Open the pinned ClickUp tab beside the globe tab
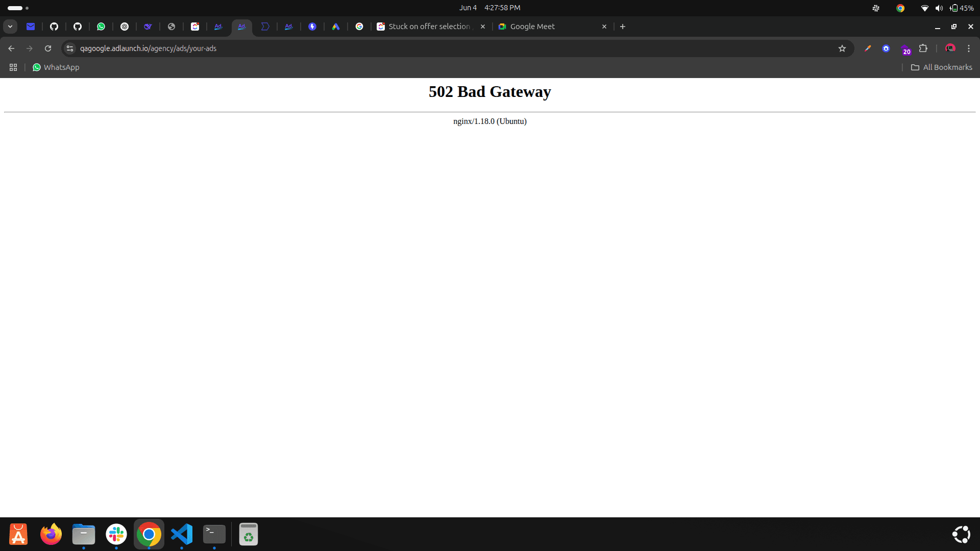Viewport: 980px width, 551px height. point(195,27)
